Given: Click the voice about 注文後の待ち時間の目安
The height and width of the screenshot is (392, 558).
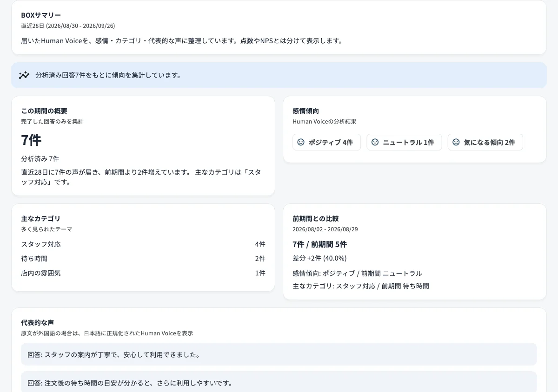Looking at the screenshot, I should tap(279, 382).
